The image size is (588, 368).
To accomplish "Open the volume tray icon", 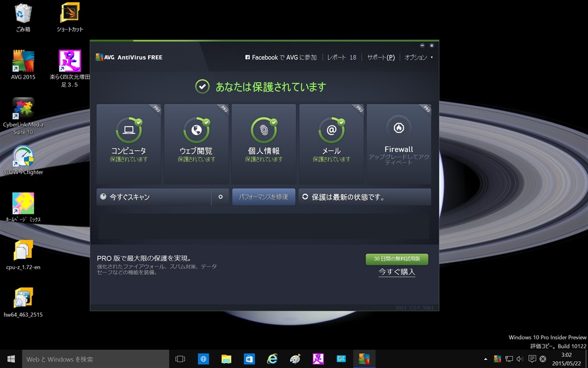I will pyautogui.click(x=520, y=359).
